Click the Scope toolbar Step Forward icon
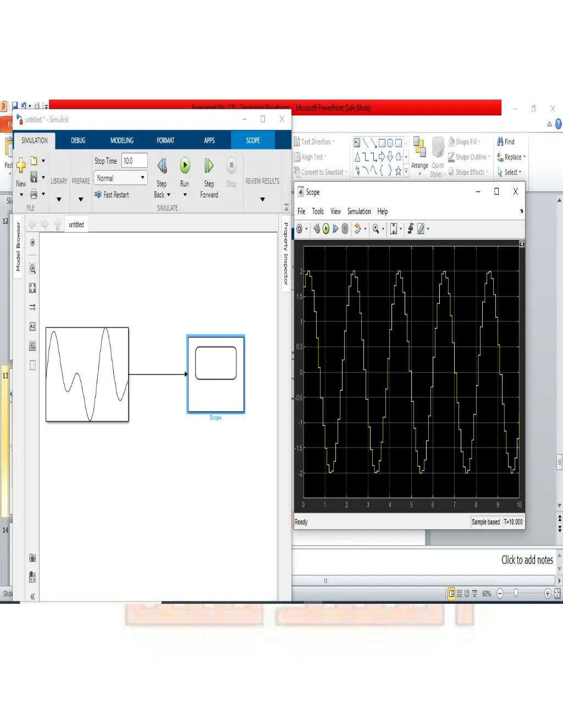The width and height of the screenshot is (563, 728). [x=335, y=229]
